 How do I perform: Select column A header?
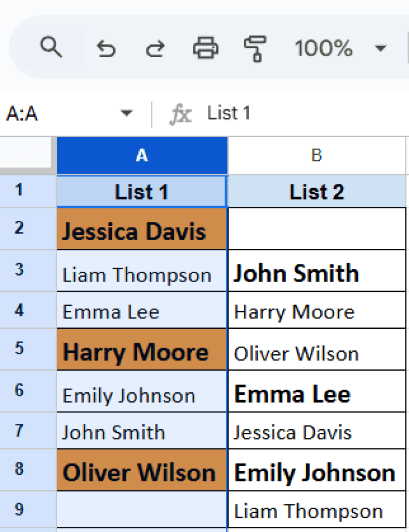(141, 155)
